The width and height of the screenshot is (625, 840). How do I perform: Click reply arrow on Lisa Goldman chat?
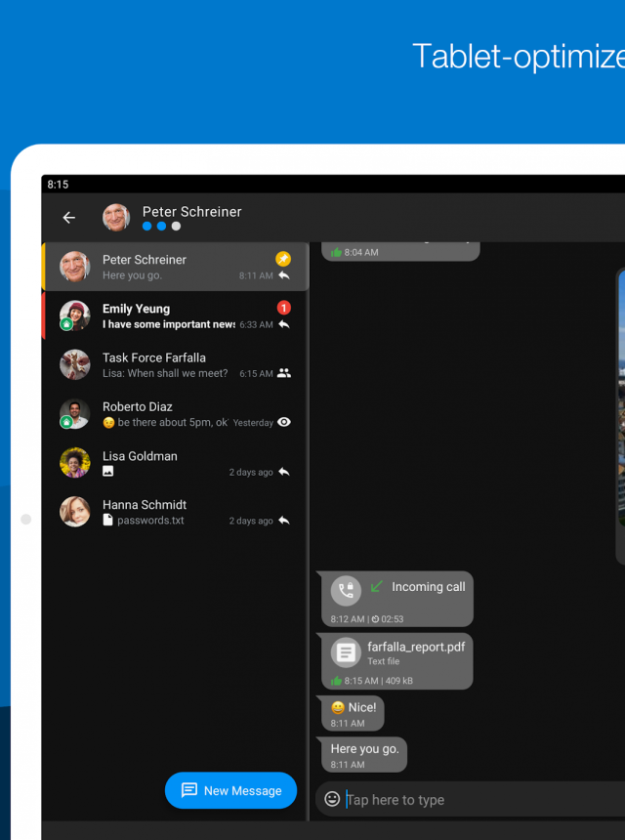coord(284,472)
